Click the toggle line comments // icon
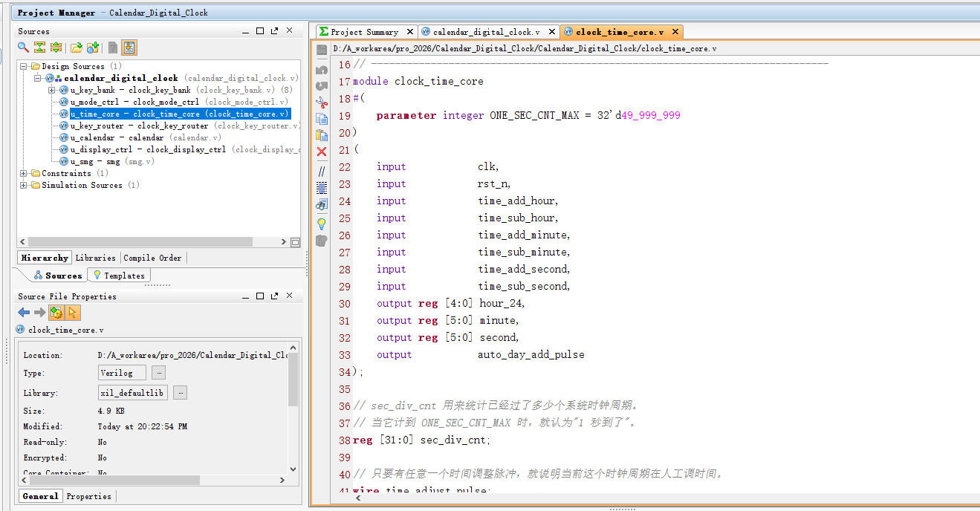This screenshot has width=980, height=511. point(322,172)
